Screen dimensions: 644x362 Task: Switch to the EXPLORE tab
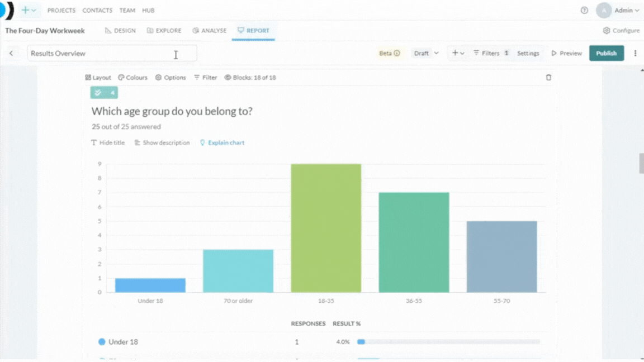click(x=164, y=30)
